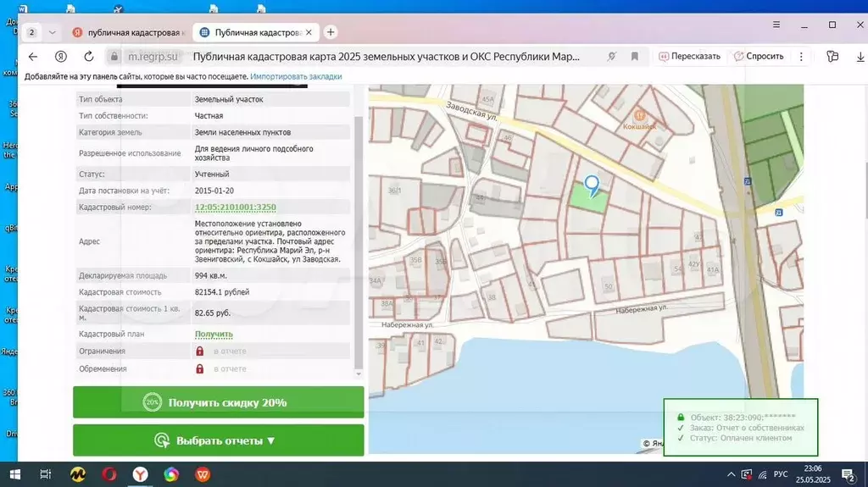Expand the tab list chevron
The height and width of the screenshot is (487, 868).
click(x=52, y=32)
